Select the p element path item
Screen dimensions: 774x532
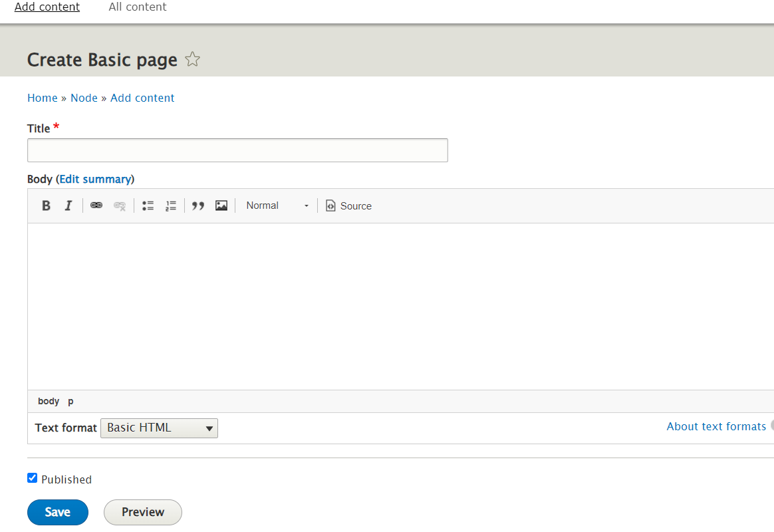click(x=70, y=401)
